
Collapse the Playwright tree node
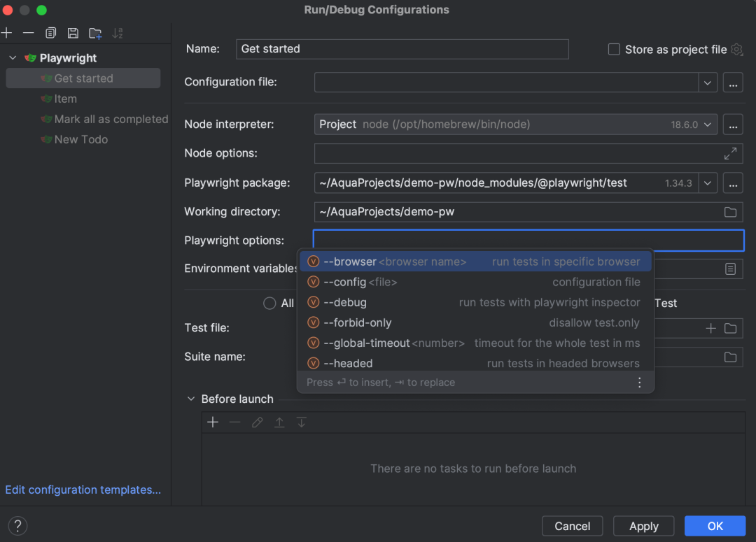[x=13, y=58]
